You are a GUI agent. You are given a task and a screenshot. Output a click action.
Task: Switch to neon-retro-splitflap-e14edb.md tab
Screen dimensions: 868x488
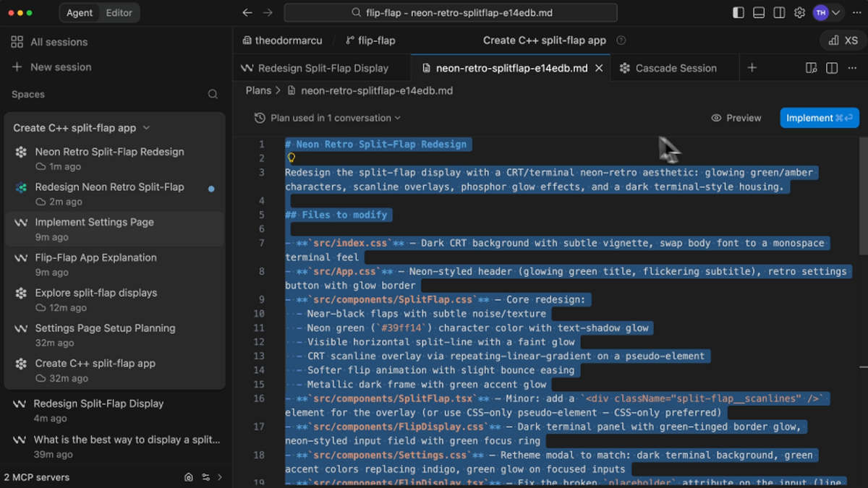pos(511,68)
